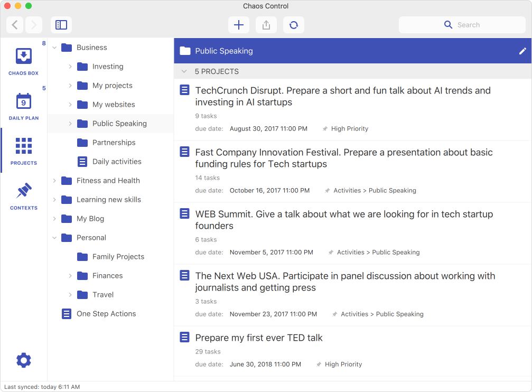The image size is (532, 392).
Task: Click the Family Projects folder icon
Action: (82, 257)
